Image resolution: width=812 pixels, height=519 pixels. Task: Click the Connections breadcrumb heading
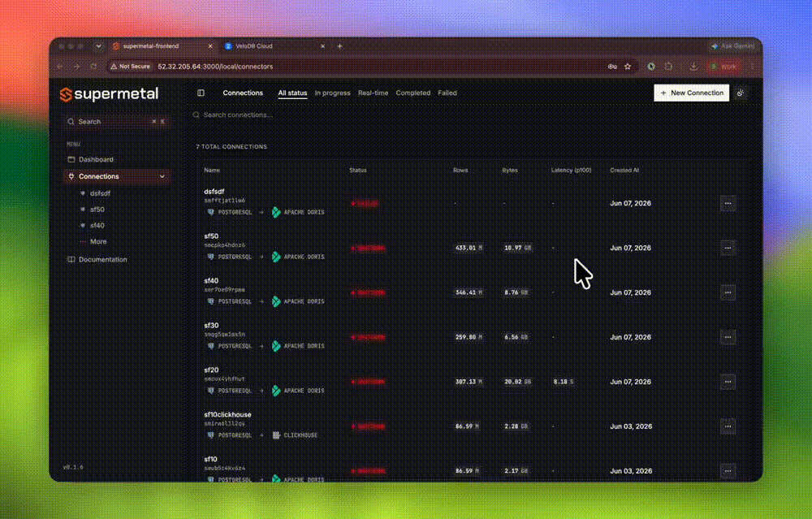(243, 93)
